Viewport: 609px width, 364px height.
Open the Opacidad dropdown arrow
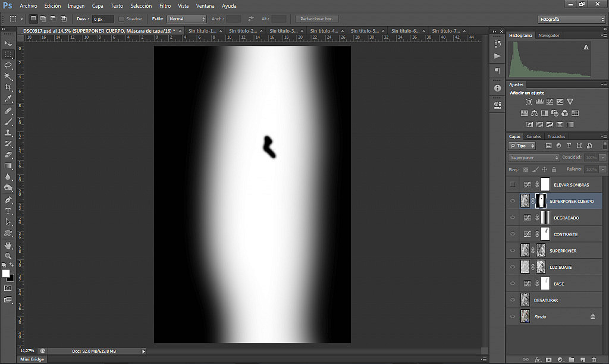pos(603,158)
